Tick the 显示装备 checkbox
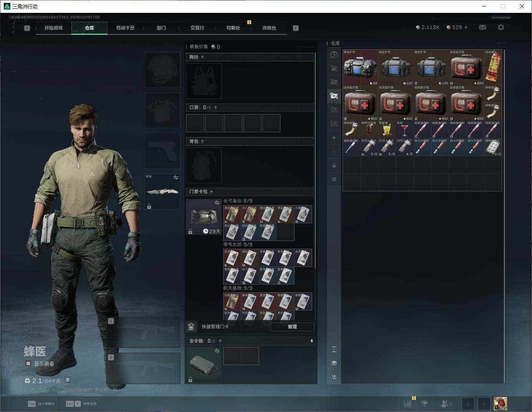The image size is (532, 412). click(28, 363)
